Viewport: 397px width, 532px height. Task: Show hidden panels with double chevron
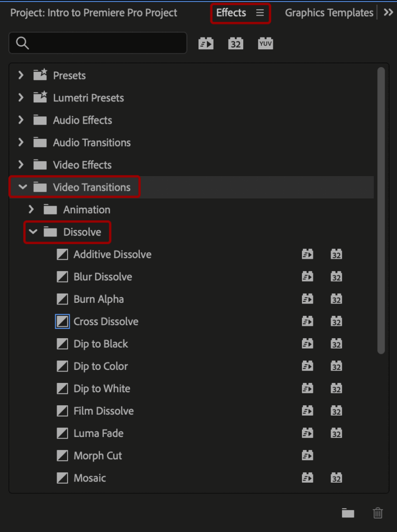coord(388,12)
